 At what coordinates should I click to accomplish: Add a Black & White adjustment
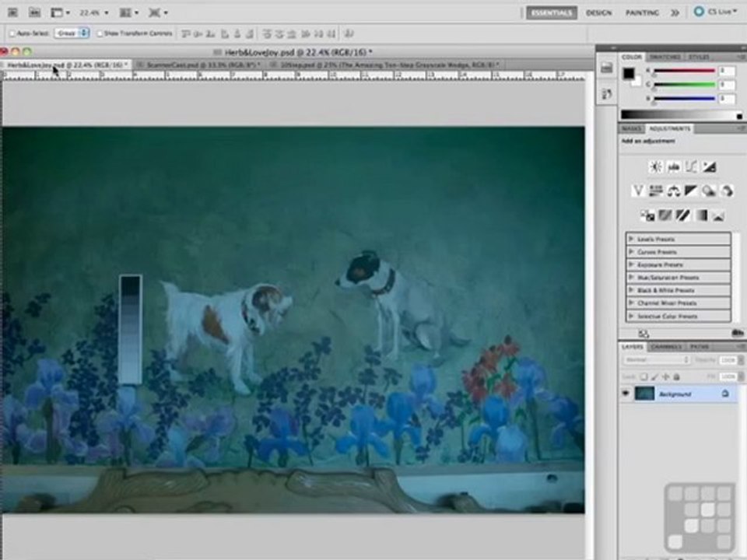point(691,191)
